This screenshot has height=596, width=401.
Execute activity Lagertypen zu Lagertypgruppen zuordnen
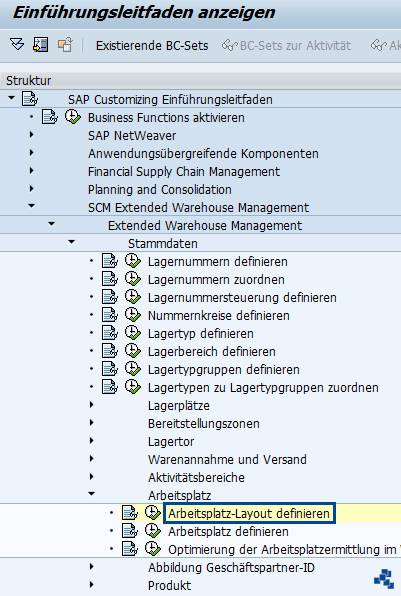(133, 387)
